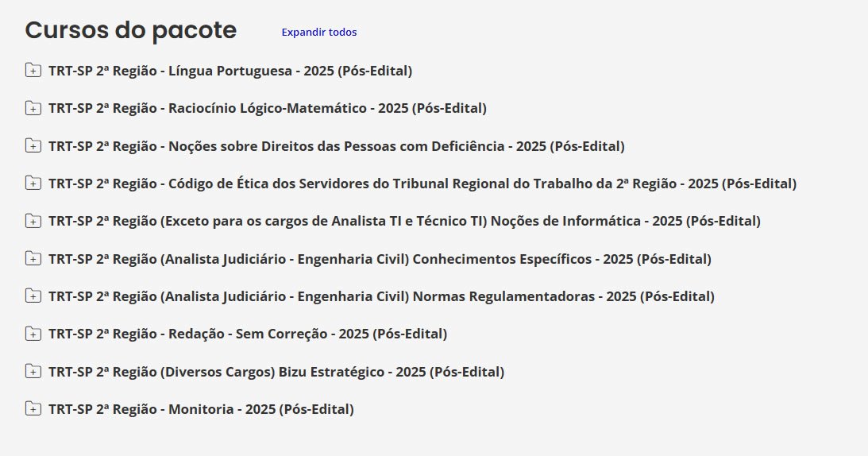Click folder icon for Direitos das Pessoas com Deficiência

33,146
